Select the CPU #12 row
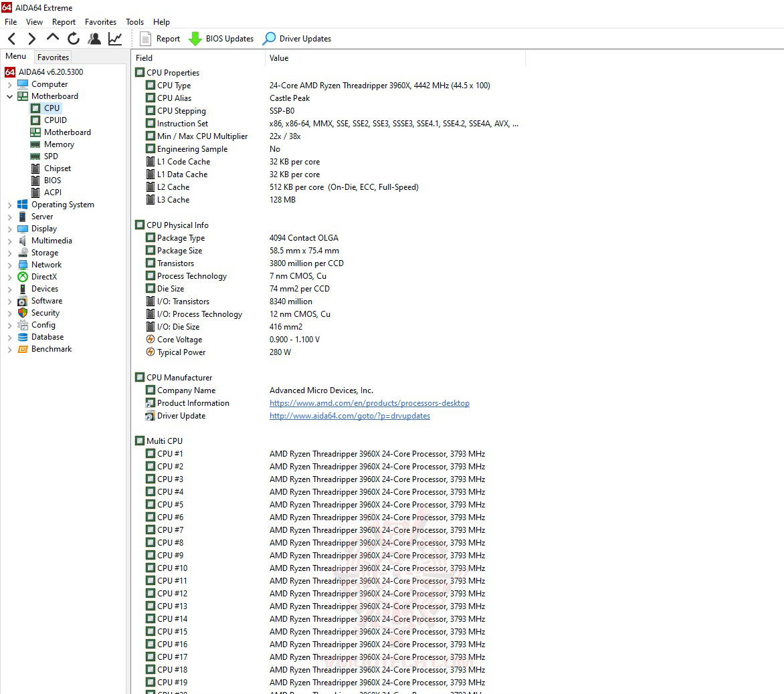Image resolution: width=784 pixels, height=694 pixels. 330,594
